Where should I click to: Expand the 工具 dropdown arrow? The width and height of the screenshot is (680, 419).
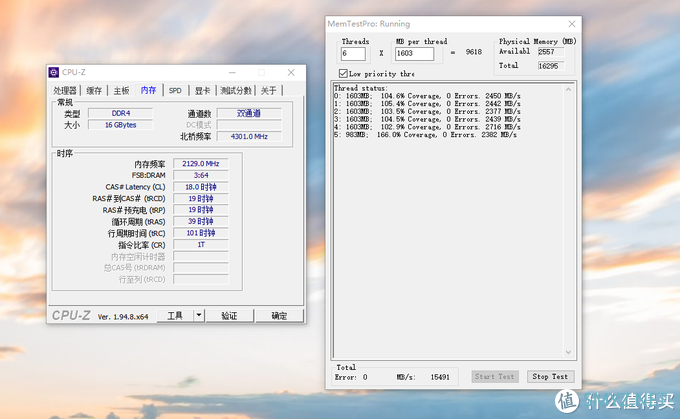click(x=199, y=316)
